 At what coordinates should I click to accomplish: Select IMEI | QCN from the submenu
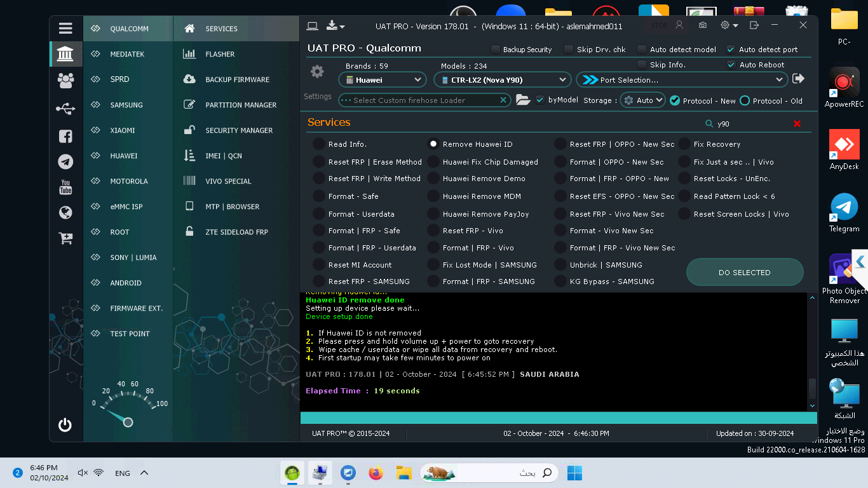pyautogui.click(x=236, y=156)
